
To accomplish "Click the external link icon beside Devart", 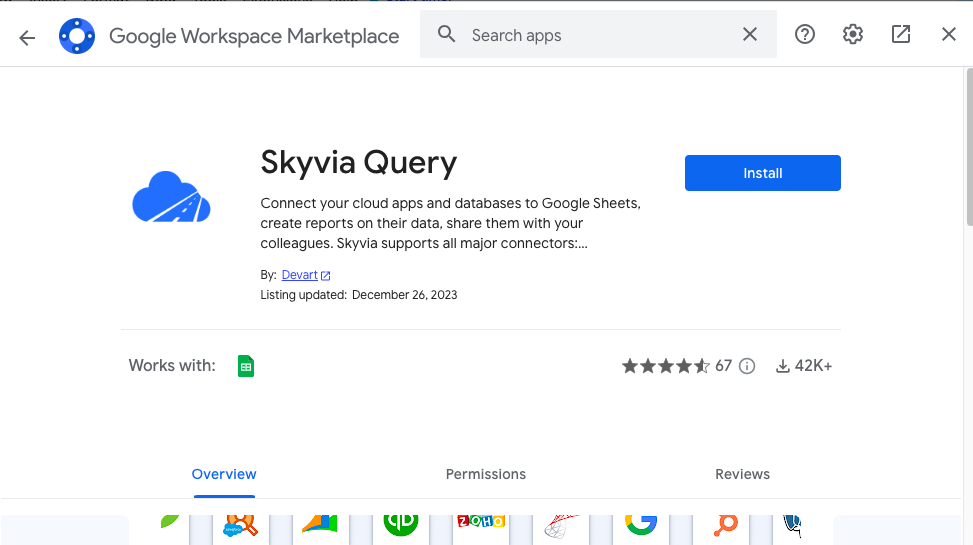I will point(326,276).
